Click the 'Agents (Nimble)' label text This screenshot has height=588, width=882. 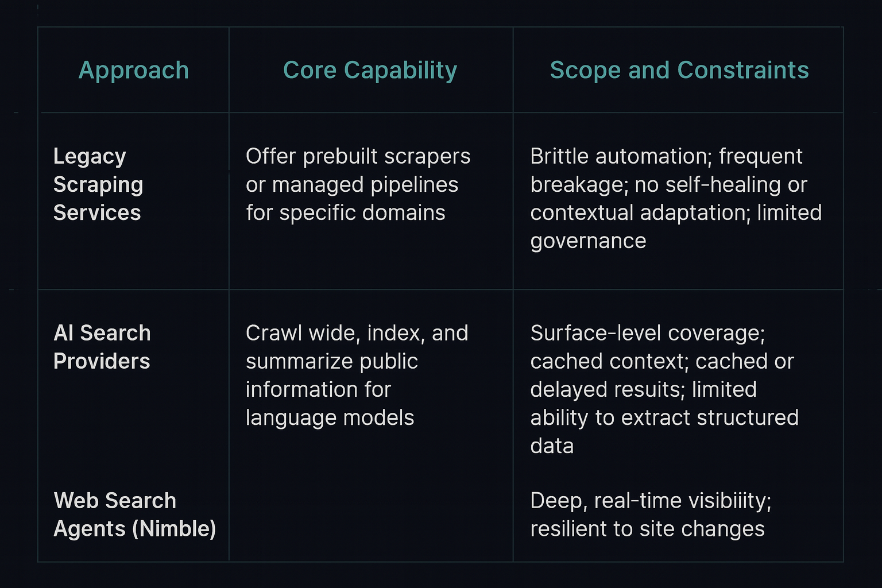click(134, 529)
